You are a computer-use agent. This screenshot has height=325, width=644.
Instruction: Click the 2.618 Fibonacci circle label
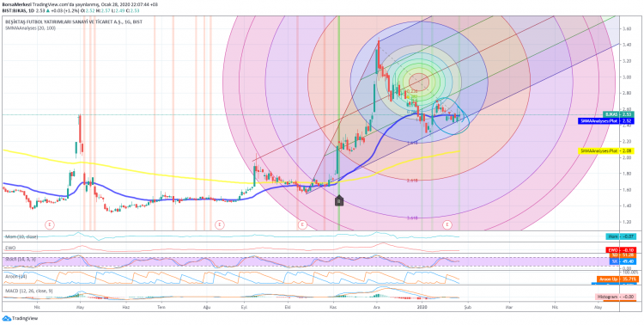tap(412, 181)
